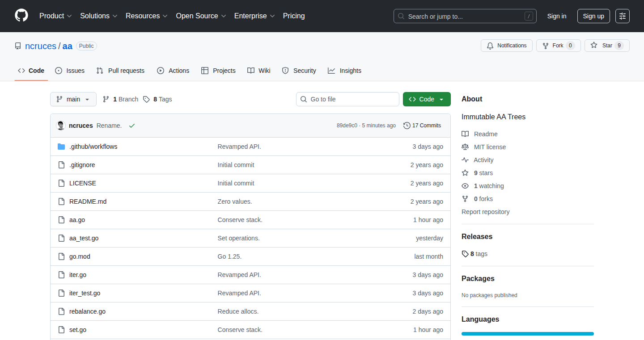Open set.go file

pos(78,330)
